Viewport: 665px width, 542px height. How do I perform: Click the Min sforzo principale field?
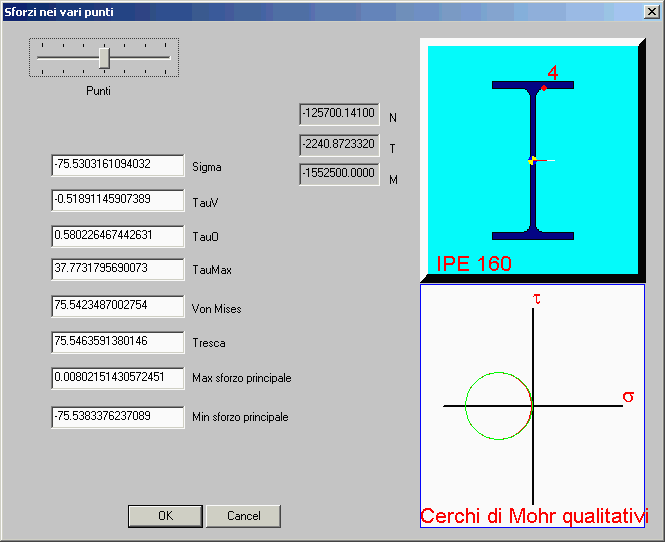click(118, 416)
